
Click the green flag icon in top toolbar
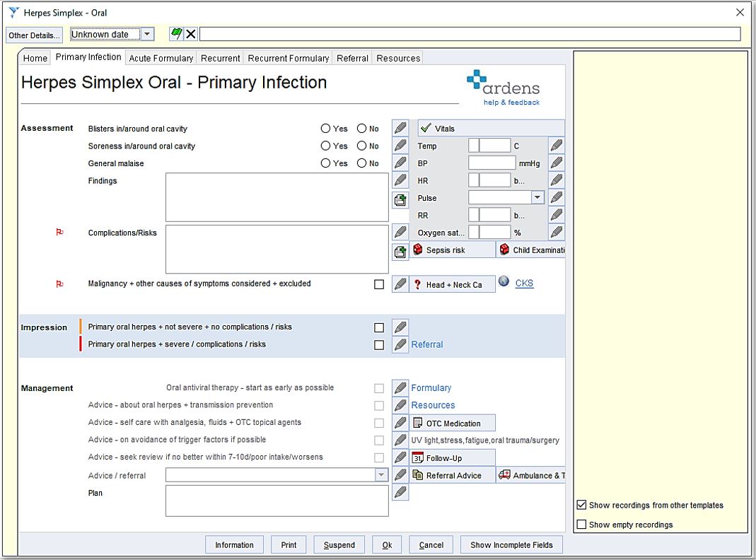(x=177, y=34)
